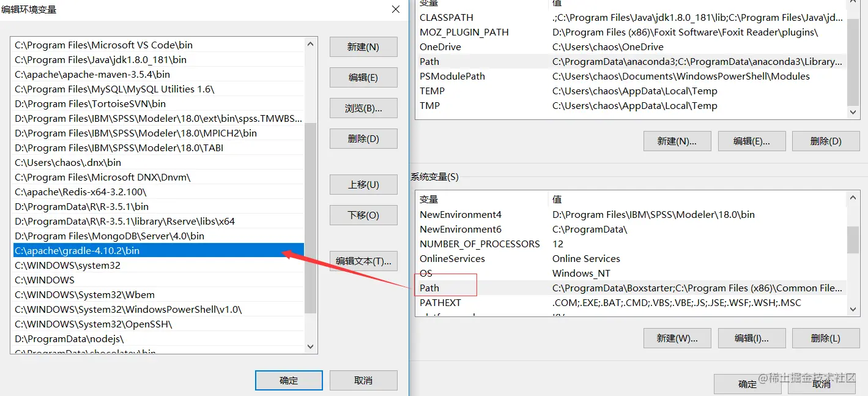Click the path list's scroll up arrow
The height and width of the screenshot is (396, 868).
click(311, 44)
